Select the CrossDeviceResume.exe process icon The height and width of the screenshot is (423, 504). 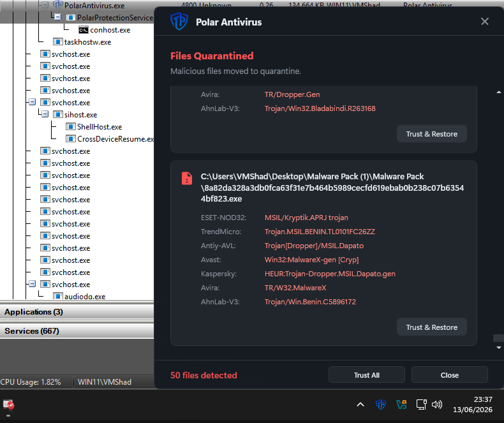pyautogui.click(x=70, y=139)
